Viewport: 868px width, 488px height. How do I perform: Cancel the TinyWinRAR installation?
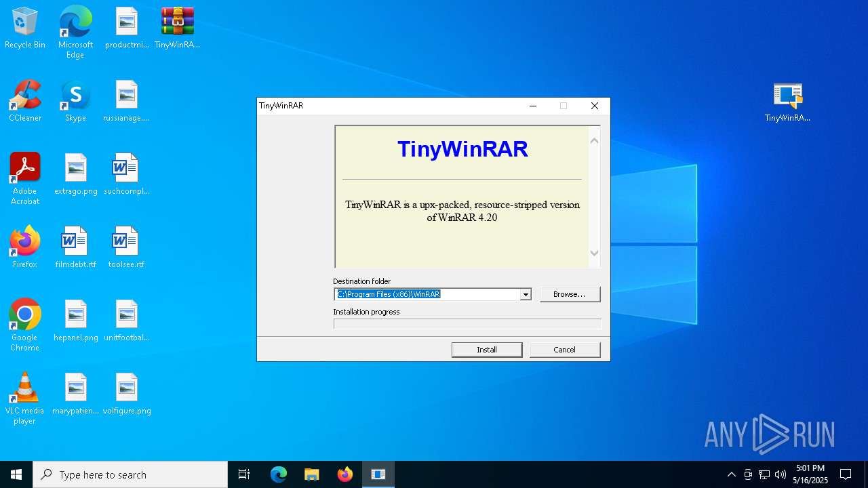(x=565, y=350)
